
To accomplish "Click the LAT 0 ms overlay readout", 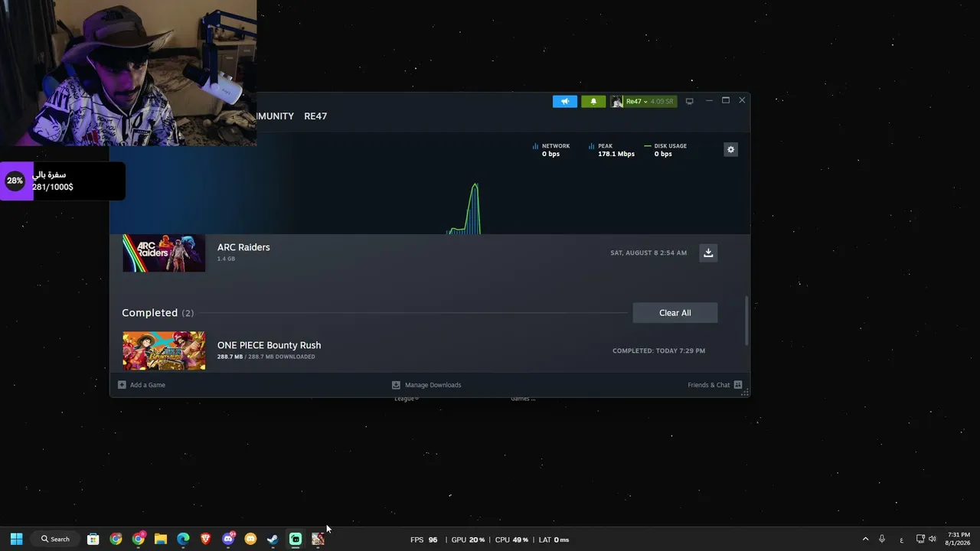I will coord(554,540).
